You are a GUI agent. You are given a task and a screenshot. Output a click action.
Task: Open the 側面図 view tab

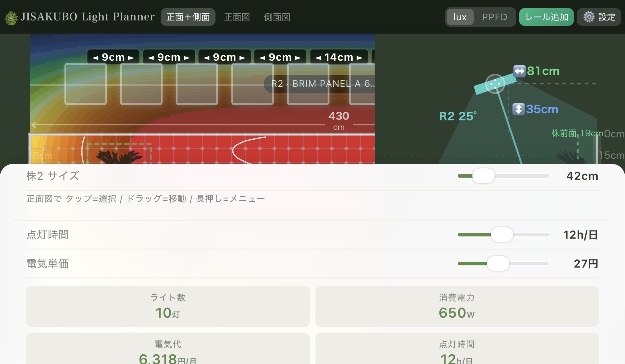pyautogui.click(x=277, y=17)
